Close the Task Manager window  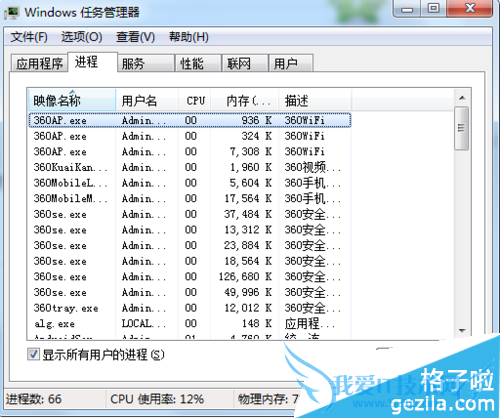coord(470,9)
